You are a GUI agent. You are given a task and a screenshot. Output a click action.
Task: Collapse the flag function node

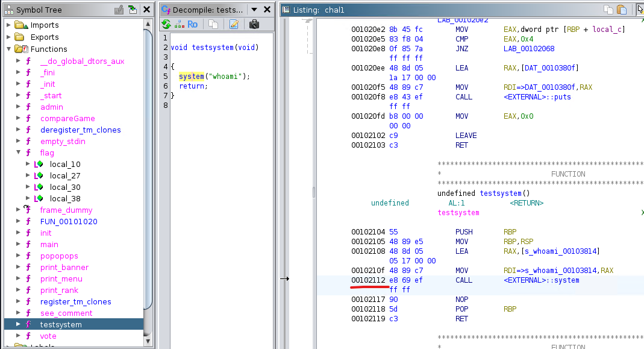click(19, 152)
